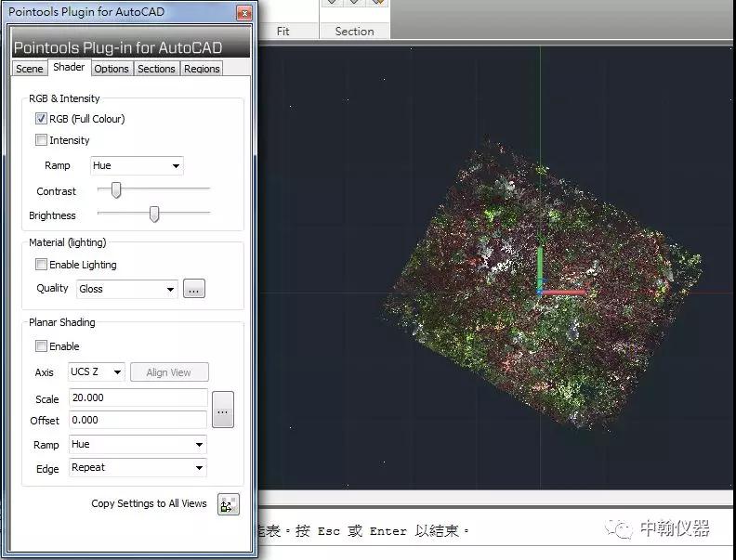Click the ellipsis button beside Scale and Offset

pos(222,409)
